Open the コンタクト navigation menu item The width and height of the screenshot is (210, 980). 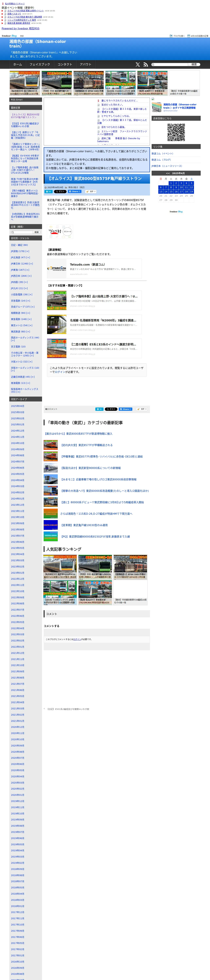pos(65,65)
